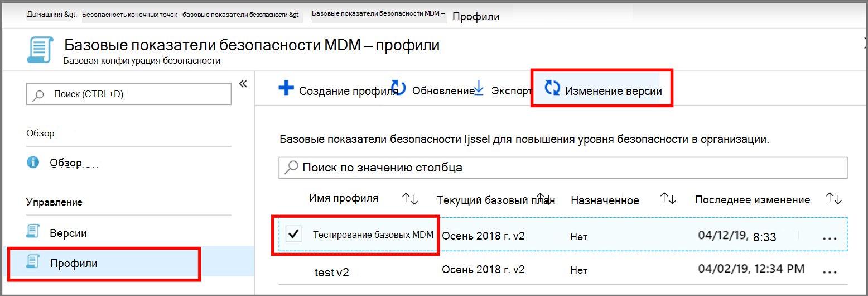Screen dimensions: 868x296
Task: Click the Управление section heading
Action: pos(54,202)
